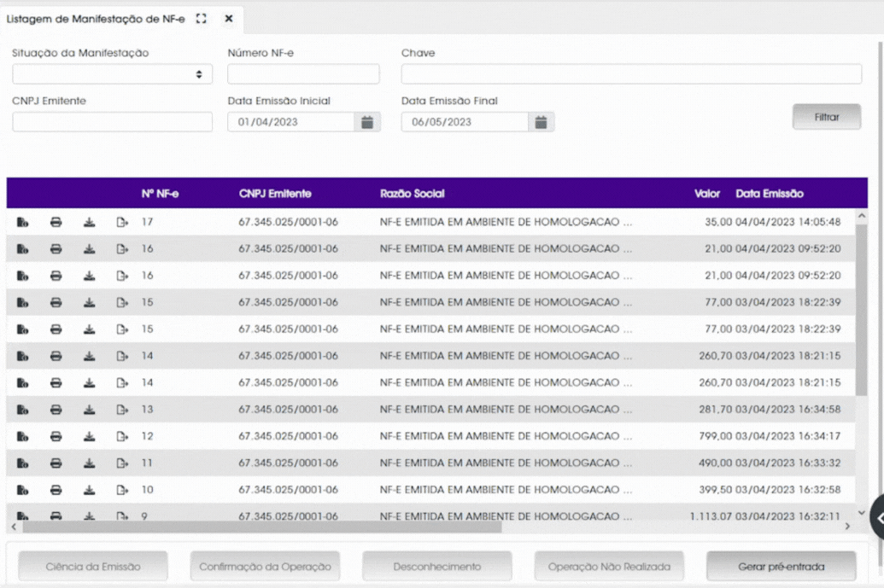Click date 04/04/2023 14:05:48 cell
The height and width of the screenshot is (588, 884).
point(787,223)
